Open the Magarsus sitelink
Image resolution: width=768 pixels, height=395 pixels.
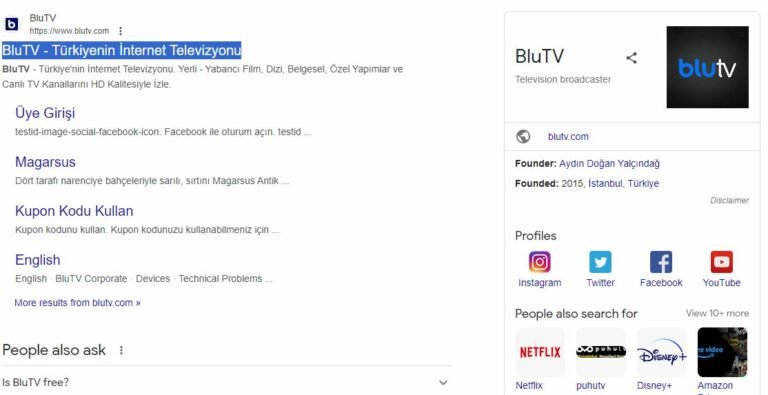click(x=45, y=162)
